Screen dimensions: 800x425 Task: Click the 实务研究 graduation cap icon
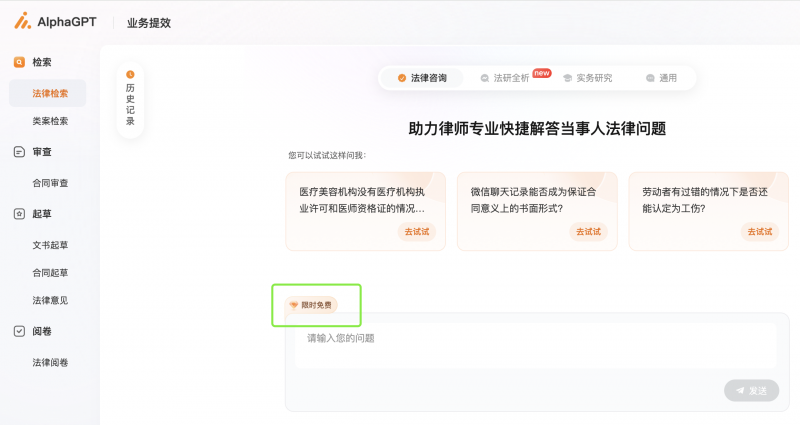point(567,78)
